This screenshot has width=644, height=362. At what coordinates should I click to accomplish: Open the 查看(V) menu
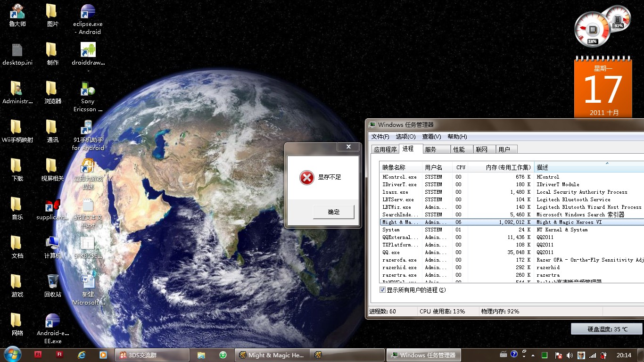[x=431, y=137]
